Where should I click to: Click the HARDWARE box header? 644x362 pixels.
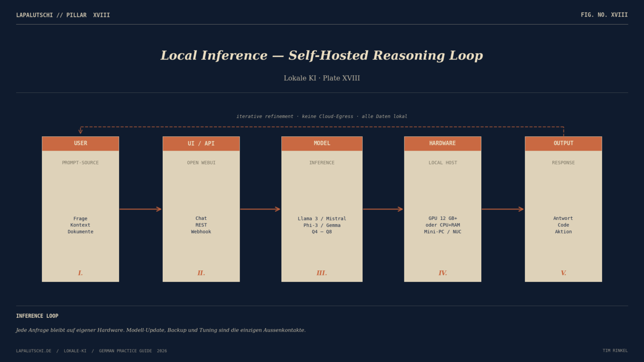click(x=443, y=143)
